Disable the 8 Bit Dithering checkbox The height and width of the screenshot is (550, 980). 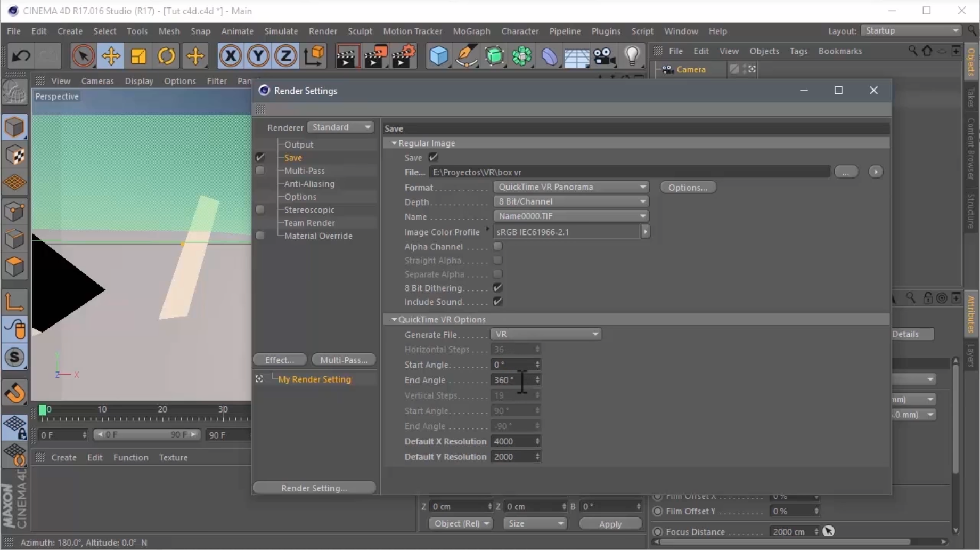pyautogui.click(x=497, y=288)
